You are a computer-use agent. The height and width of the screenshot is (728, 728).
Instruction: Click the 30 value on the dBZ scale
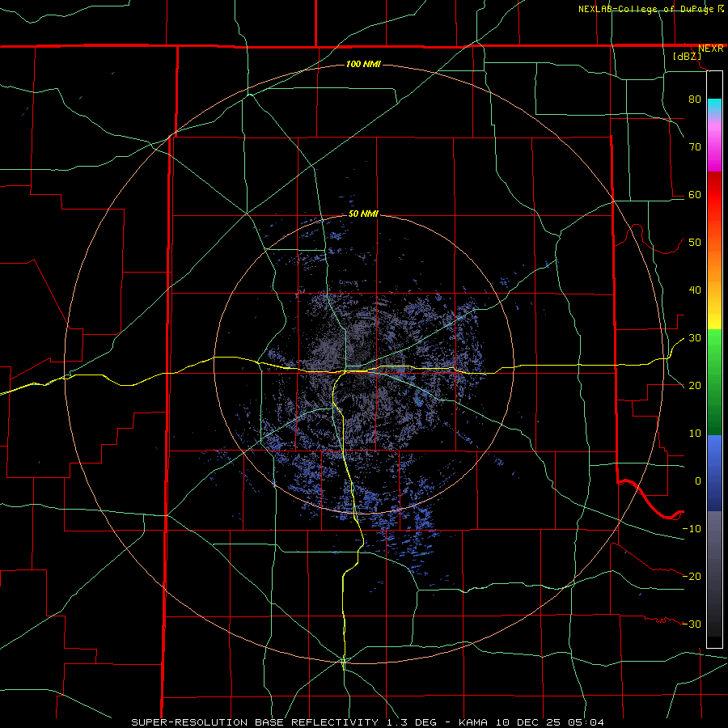pos(695,338)
